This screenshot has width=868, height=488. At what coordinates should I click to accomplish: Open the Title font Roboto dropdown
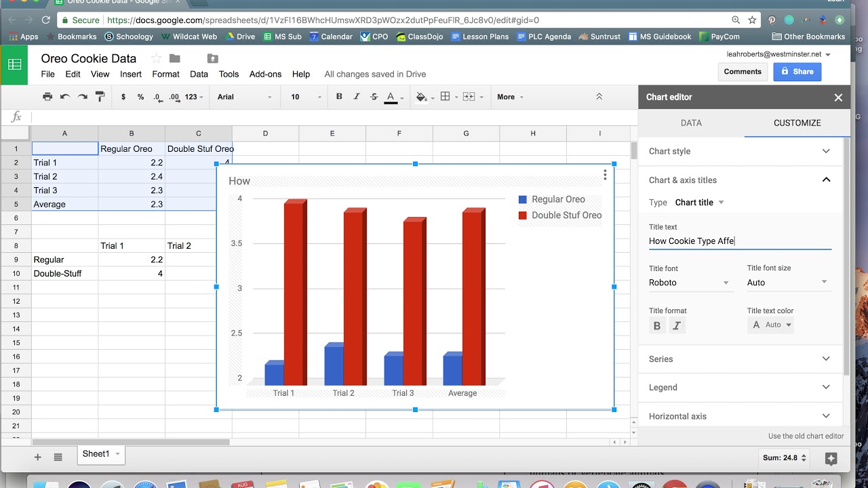pyautogui.click(x=690, y=283)
